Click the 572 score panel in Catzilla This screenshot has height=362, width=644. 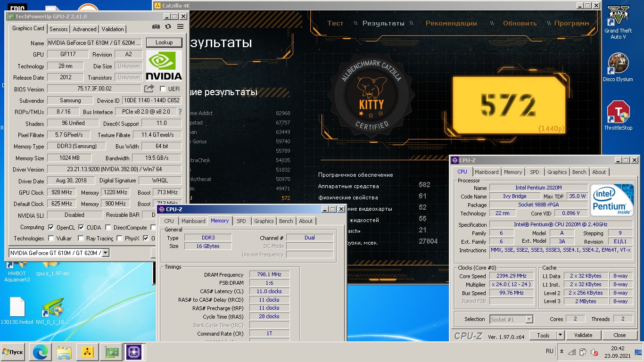tap(509, 105)
